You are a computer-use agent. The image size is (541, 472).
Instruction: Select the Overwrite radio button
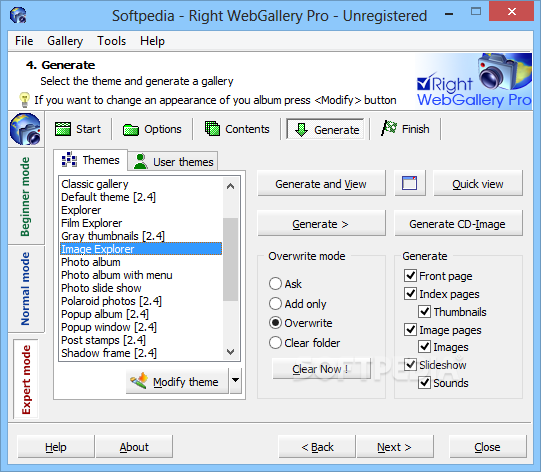click(275, 323)
